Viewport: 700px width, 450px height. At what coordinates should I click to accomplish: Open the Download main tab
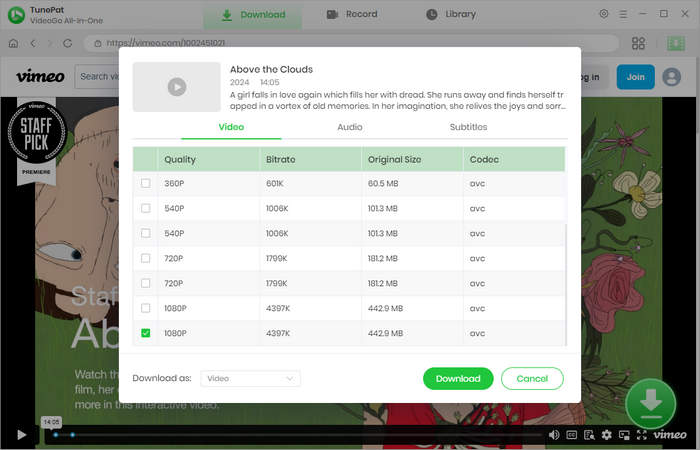[x=253, y=15]
